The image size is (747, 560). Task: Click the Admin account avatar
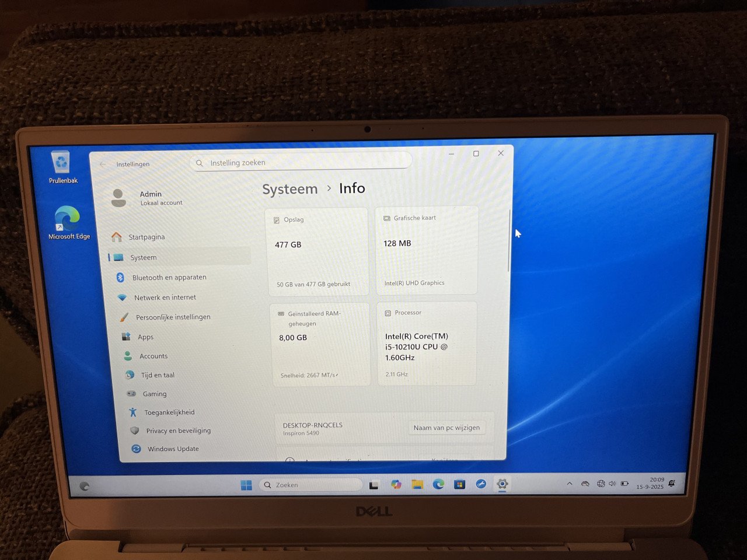[x=118, y=198]
